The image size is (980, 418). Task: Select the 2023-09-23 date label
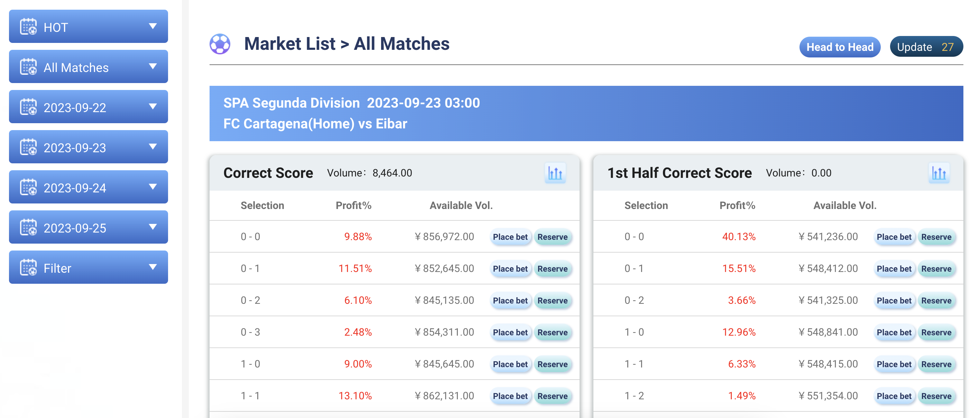coord(75,148)
